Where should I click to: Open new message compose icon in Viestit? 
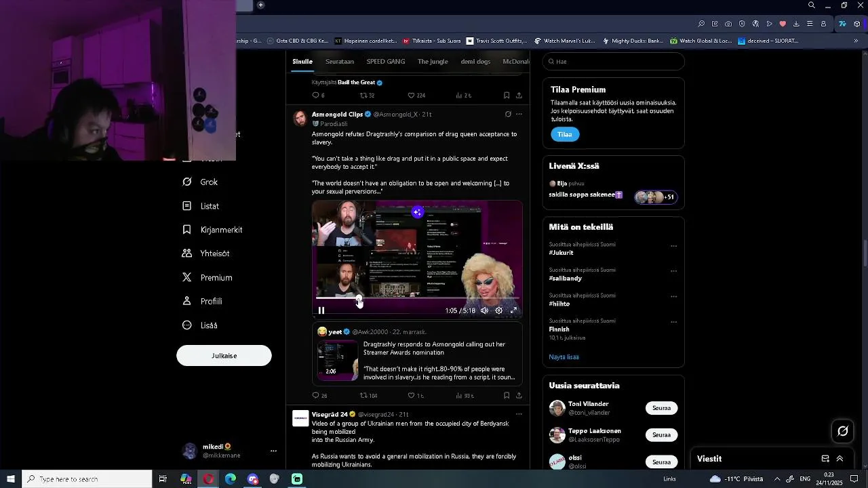(x=825, y=459)
